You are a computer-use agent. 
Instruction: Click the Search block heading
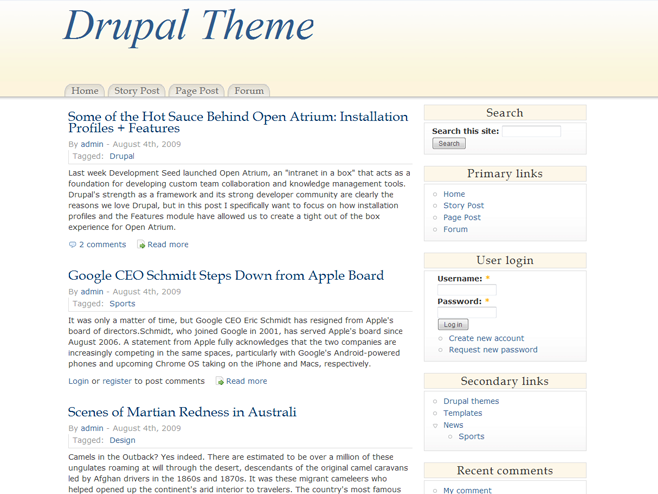click(x=505, y=113)
